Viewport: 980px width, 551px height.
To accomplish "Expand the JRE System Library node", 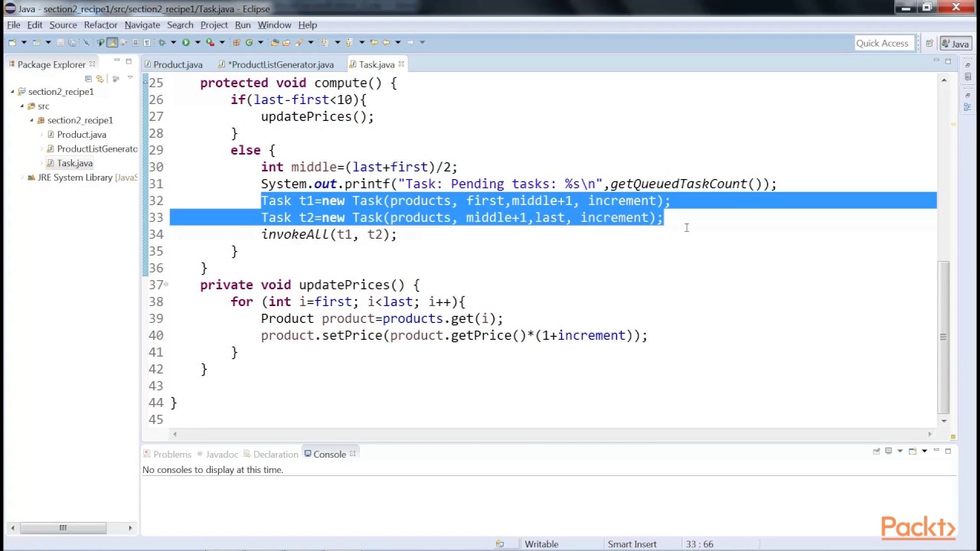I will [x=22, y=178].
